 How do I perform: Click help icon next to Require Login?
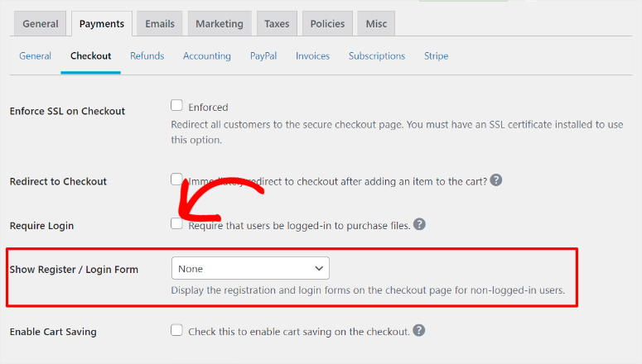tap(420, 224)
